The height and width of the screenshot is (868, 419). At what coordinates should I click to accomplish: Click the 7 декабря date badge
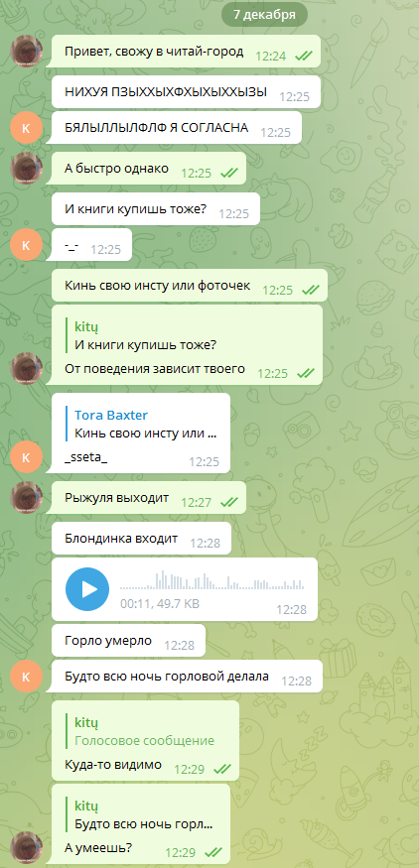click(x=264, y=15)
